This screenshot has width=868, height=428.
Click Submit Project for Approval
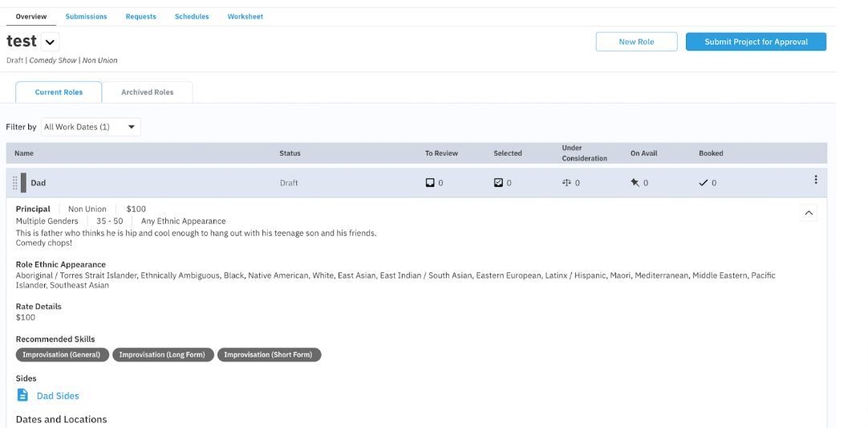[x=756, y=42]
